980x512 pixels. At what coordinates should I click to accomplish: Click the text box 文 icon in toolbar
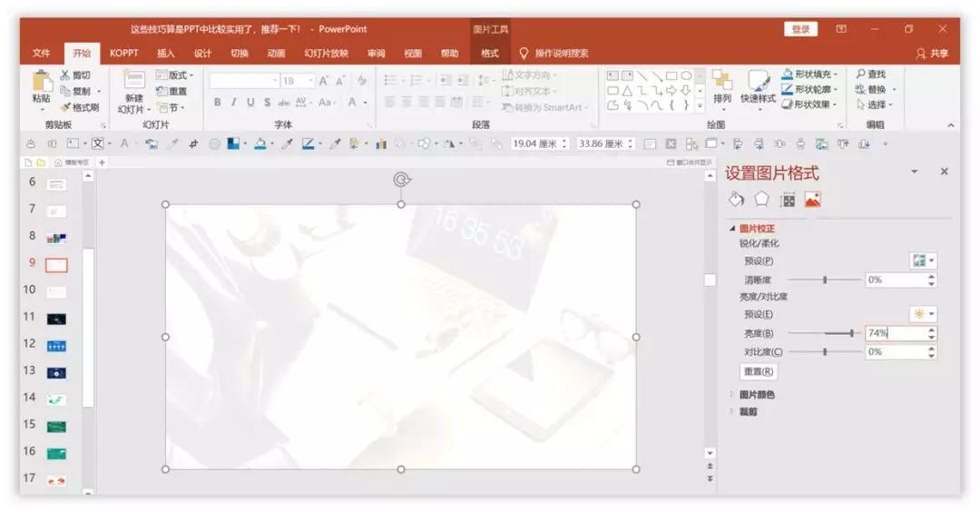(x=97, y=143)
